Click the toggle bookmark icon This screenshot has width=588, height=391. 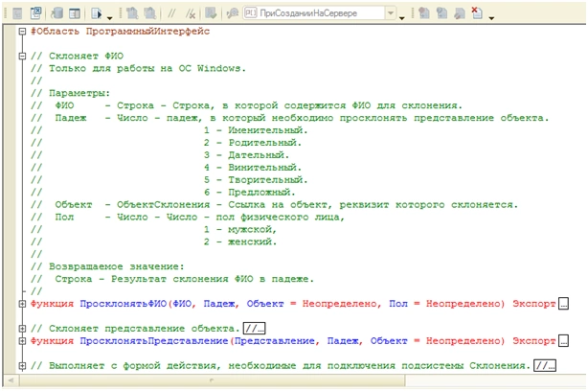click(x=424, y=13)
